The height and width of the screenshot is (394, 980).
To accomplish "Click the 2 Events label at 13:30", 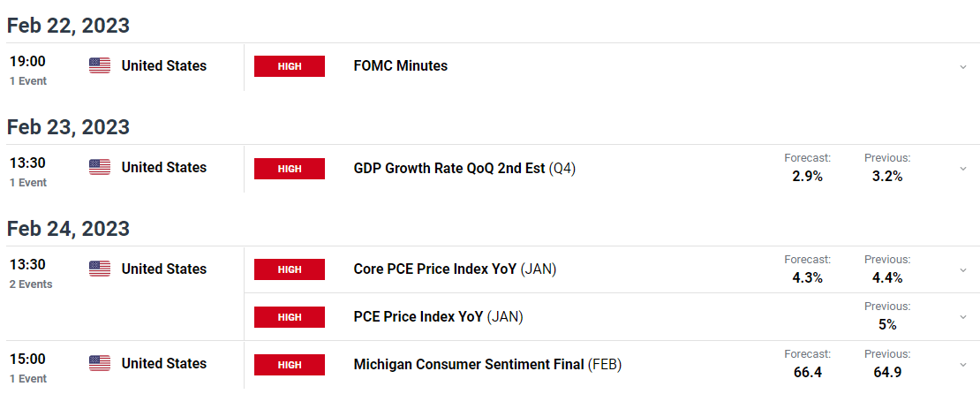I will [31, 284].
